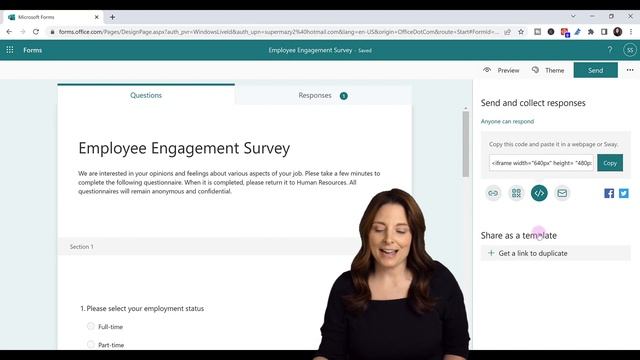Click the survey description paragraph
This screenshot has width=640, height=360.
(229, 182)
